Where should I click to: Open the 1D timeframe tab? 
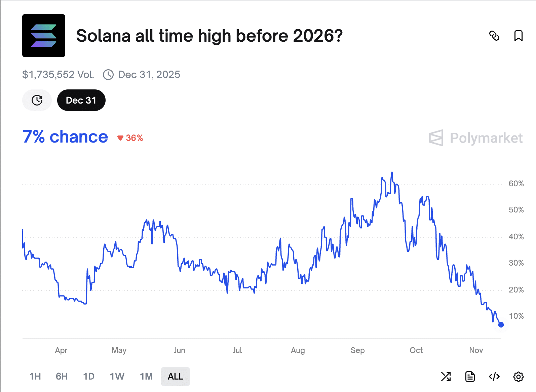pos(88,377)
